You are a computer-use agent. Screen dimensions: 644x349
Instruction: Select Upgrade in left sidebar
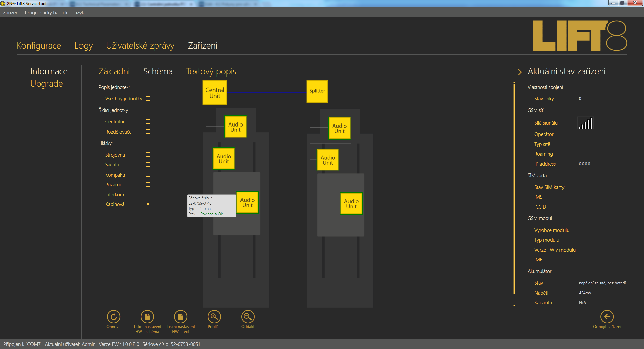(47, 84)
